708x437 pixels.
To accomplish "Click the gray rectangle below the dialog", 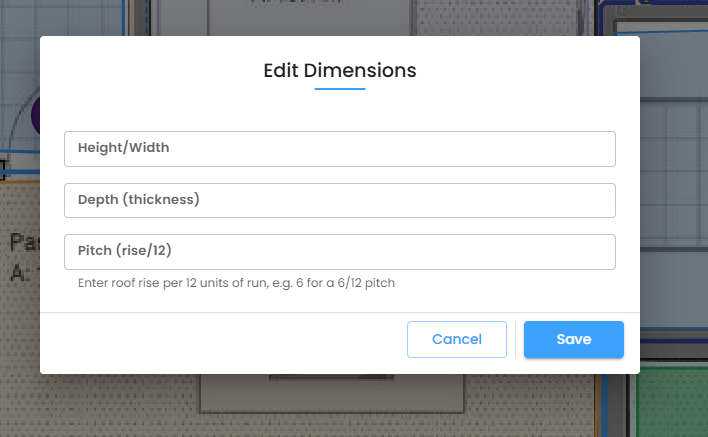I will point(332,395).
